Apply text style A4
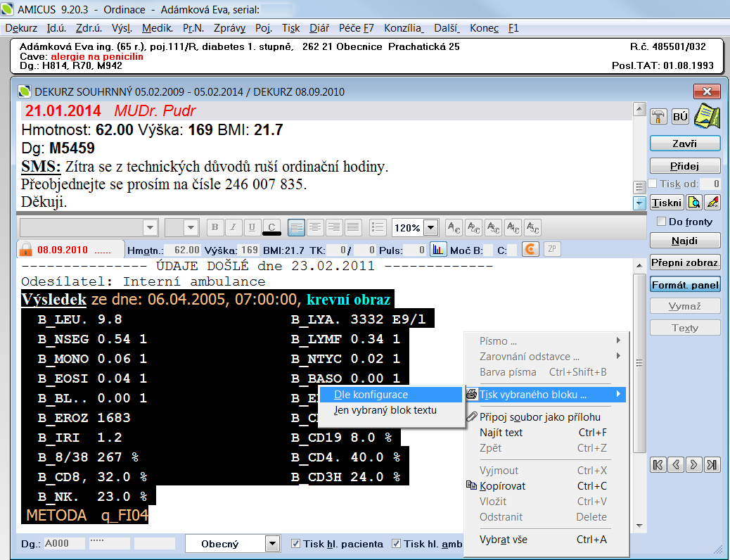730x560 pixels. tap(513, 227)
